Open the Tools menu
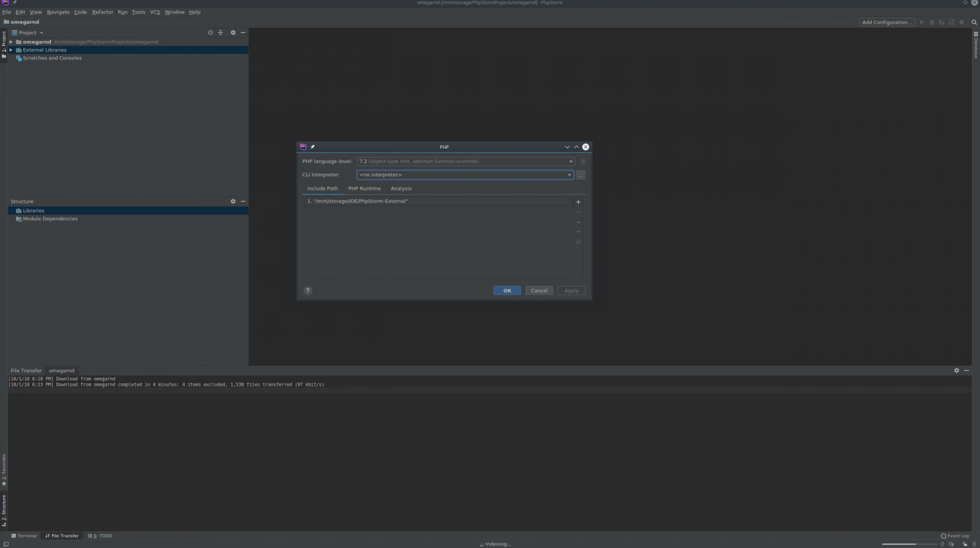Viewport: 980px width, 548px height. click(x=138, y=12)
